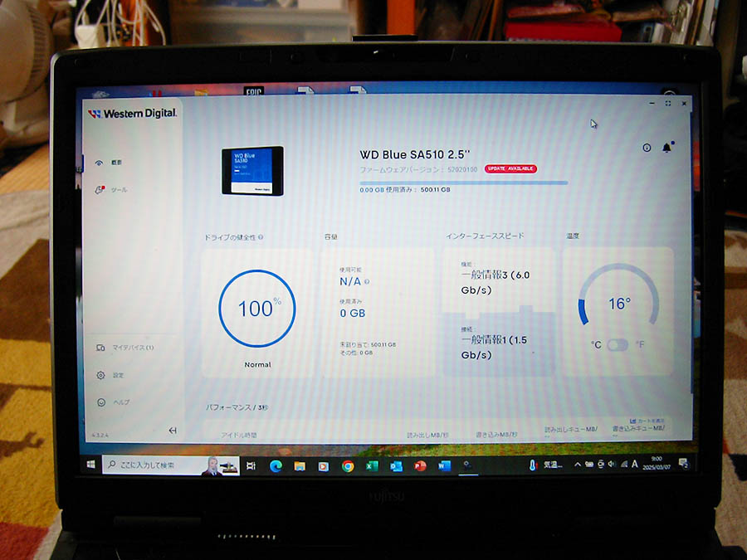Click the red UPDATE AVAILABLE badge
747x560 pixels.
point(510,168)
